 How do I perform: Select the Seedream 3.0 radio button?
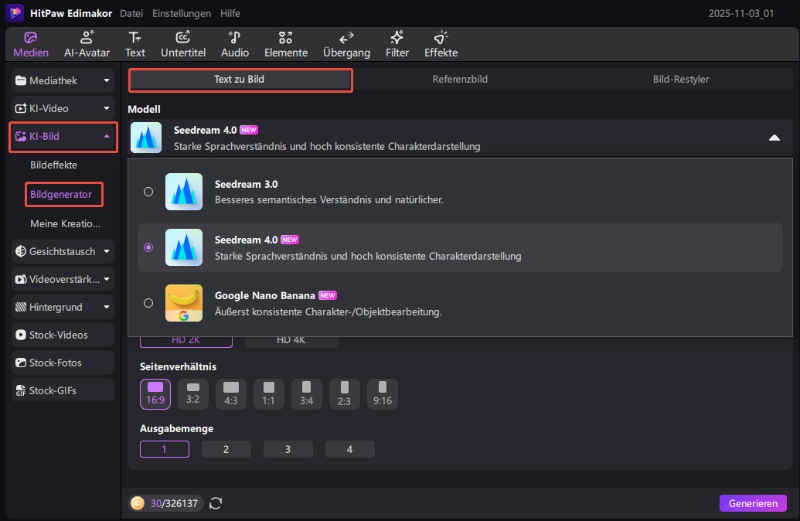pos(149,191)
